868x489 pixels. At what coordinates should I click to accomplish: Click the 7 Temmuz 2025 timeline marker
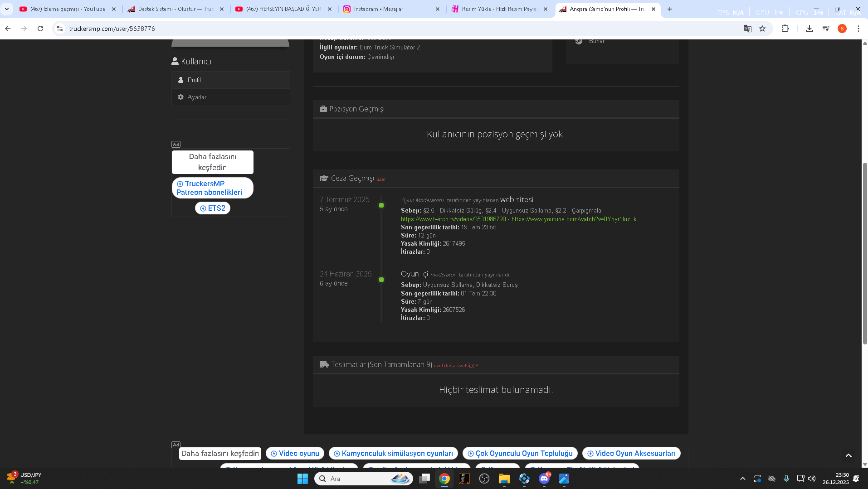(x=381, y=205)
